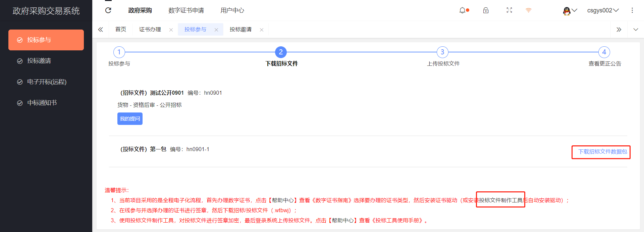The height and width of the screenshot is (232, 644).
Task: Go to step 3 上传投标文件
Action: tap(442, 52)
